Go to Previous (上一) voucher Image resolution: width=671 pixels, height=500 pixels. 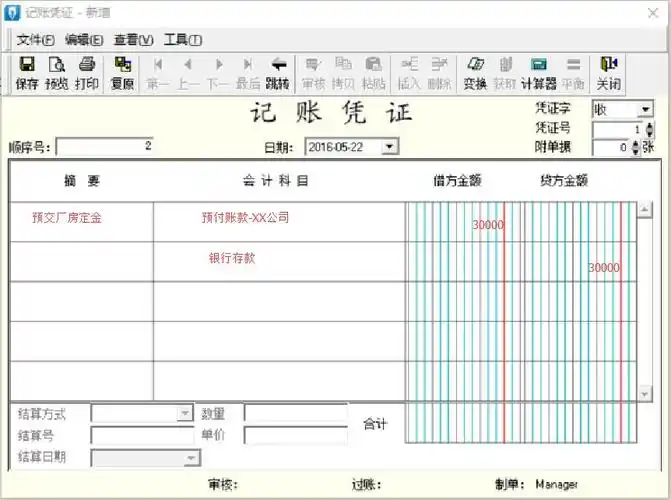click(188, 73)
